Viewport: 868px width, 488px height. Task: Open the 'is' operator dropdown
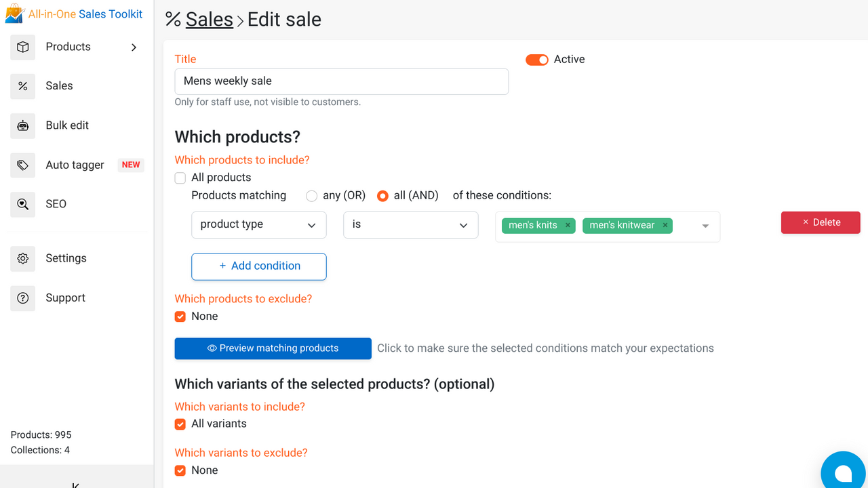410,225
